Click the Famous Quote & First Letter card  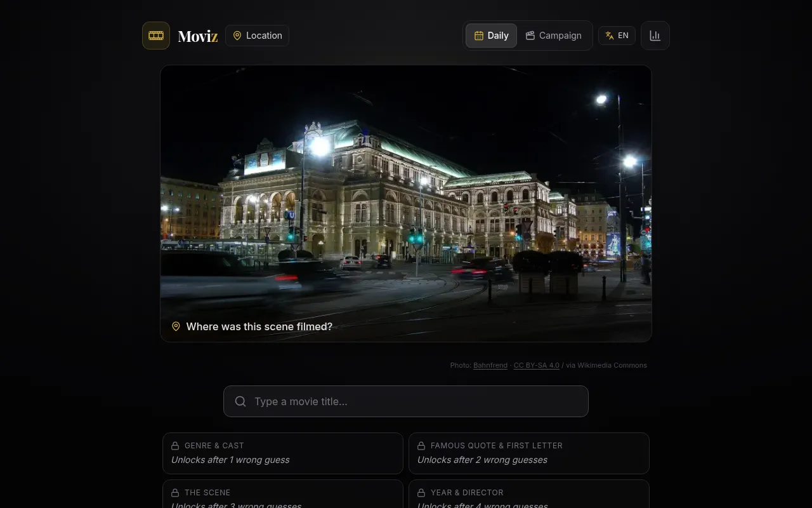[529, 453]
